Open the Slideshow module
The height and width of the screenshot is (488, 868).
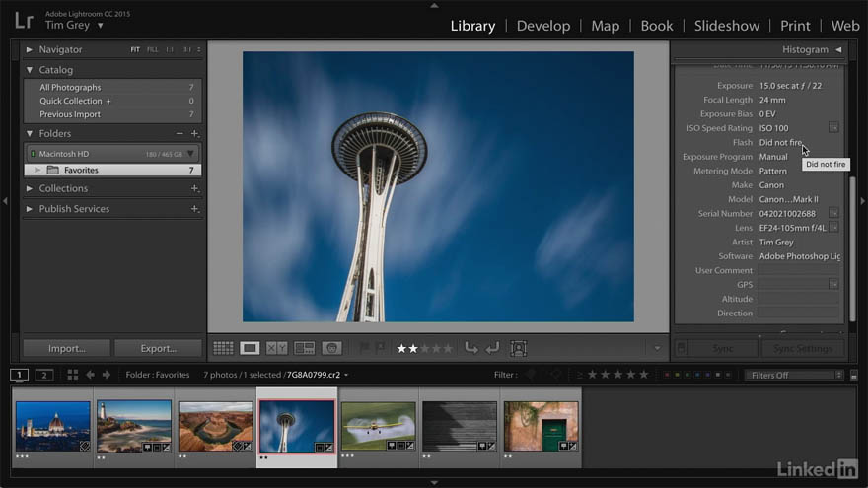pos(727,26)
